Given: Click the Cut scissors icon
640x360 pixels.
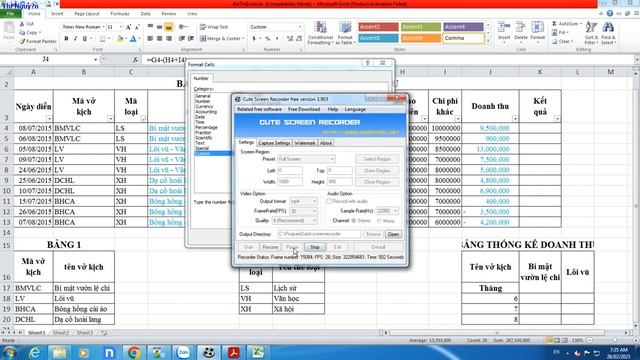Looking at the screenshot, I should coord(22,24).
